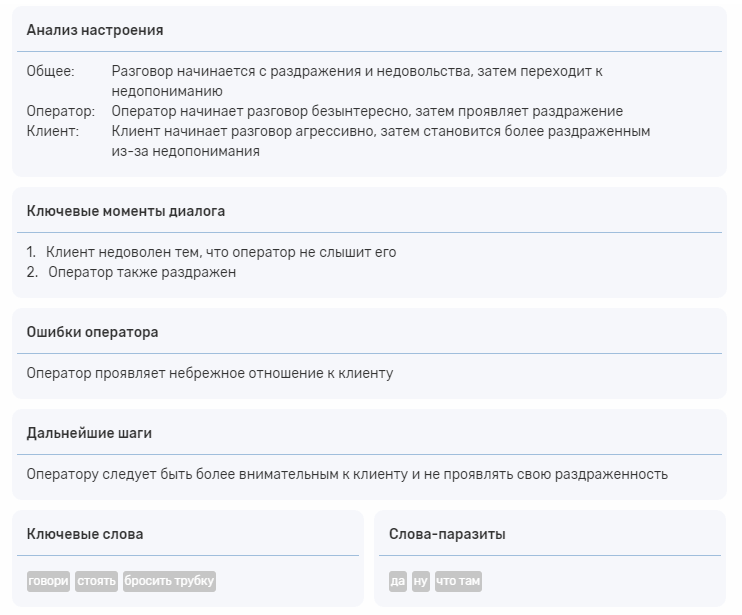Click second key moment 'Оператор также раздражен'
This screenshot has width=742, height=615.
pyautogui.click(x=142, y=272)
